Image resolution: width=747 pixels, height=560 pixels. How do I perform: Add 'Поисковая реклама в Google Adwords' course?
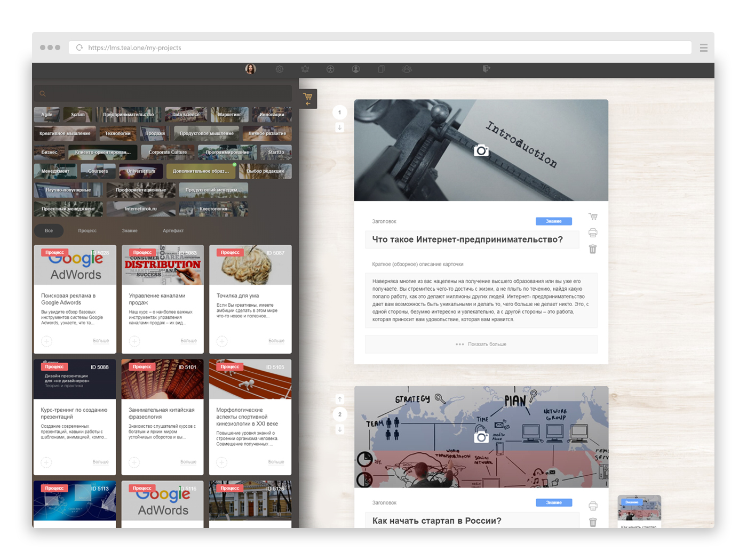pyautogui.click(x=47, y=341)
